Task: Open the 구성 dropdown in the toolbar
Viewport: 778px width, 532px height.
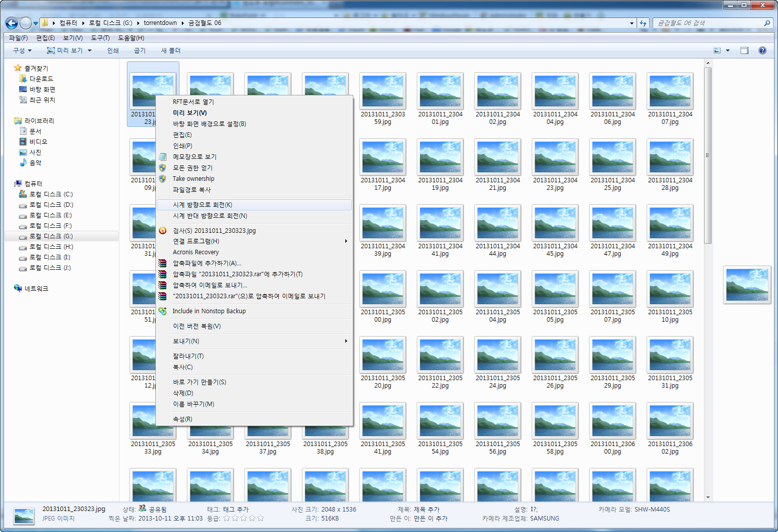Action: (22, 50)
